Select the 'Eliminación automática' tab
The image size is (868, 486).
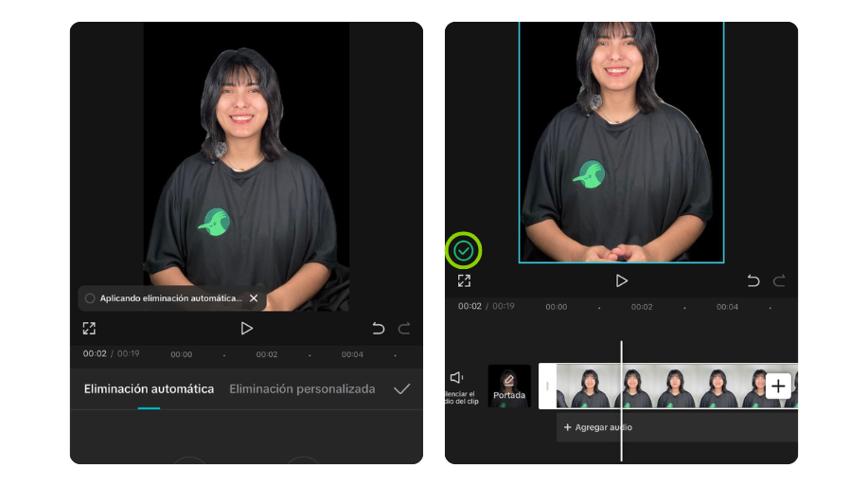click(149, 388)
